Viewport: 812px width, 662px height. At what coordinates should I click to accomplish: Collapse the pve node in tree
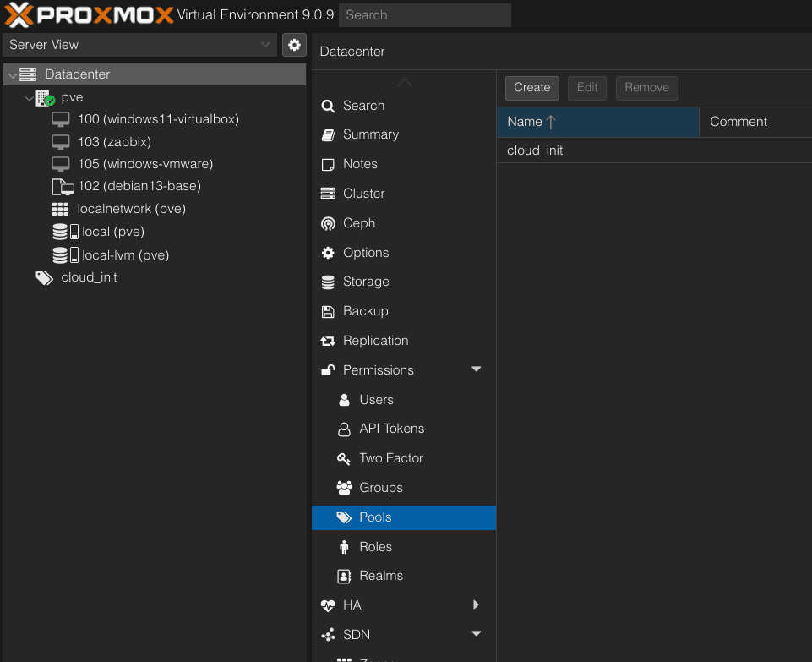click(29, 98)
